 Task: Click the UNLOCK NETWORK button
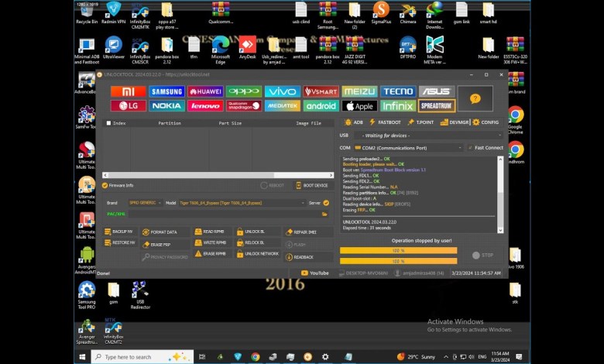(258, 254)
